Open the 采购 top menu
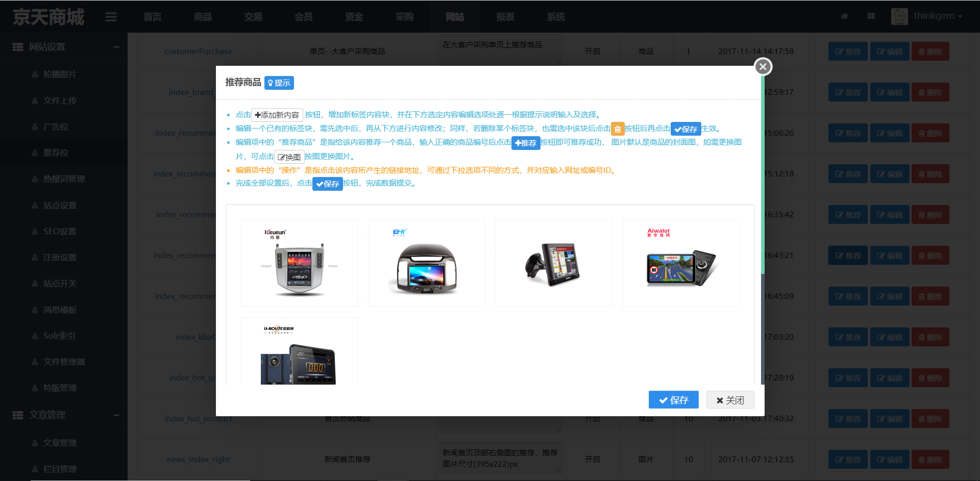Viewport: 980px width, 481px height. click(404, 17)
